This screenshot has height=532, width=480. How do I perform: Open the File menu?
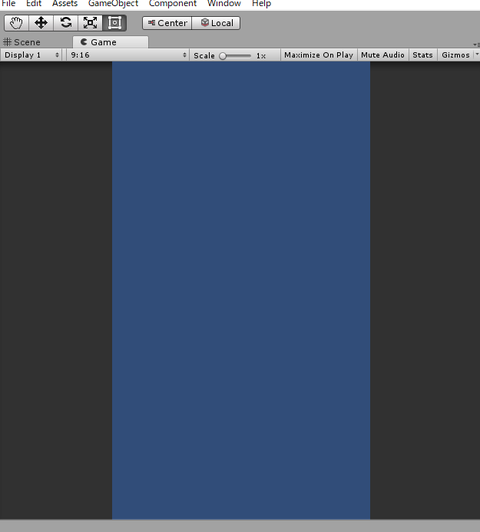tap(8, 4)
